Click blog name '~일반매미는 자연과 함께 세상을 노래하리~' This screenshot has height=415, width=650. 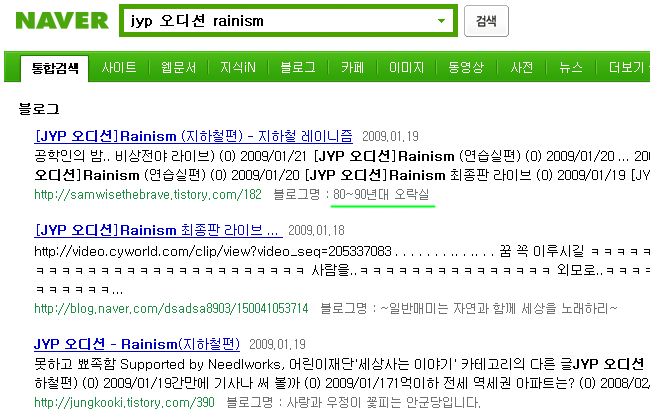click(x=499, y=308)
